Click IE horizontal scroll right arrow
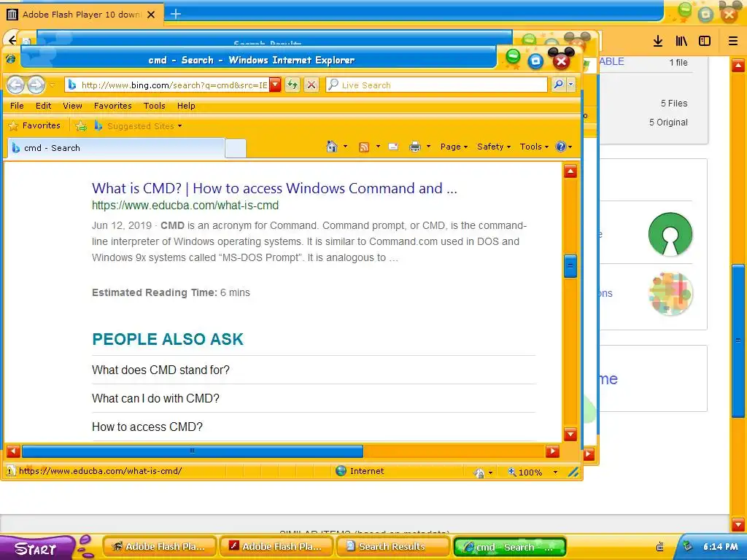 tap(552, 451)
